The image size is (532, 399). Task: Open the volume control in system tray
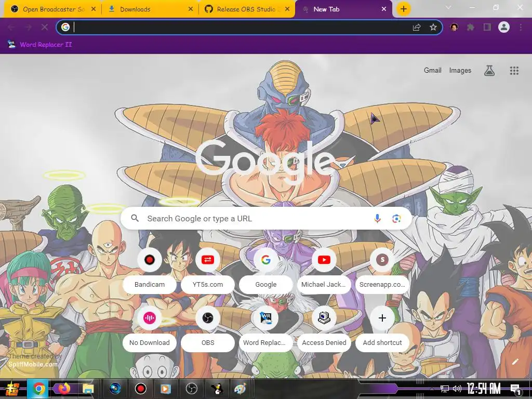(457, 389)
